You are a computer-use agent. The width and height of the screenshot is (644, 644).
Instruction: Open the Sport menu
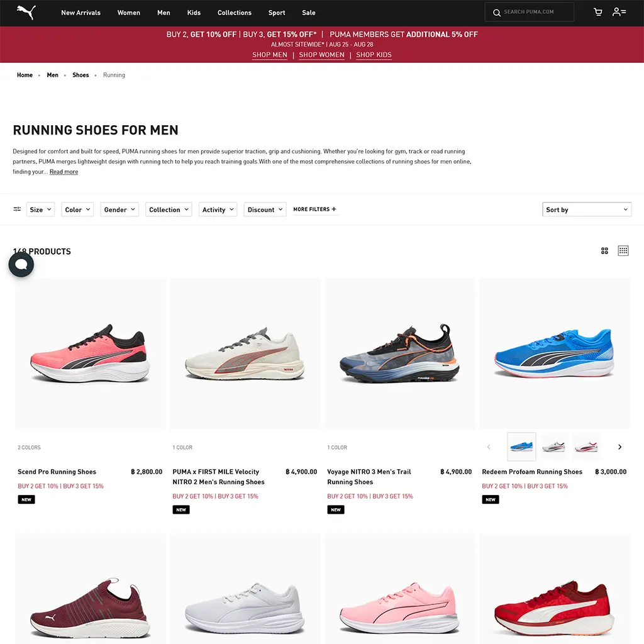[x=277, y=13]
